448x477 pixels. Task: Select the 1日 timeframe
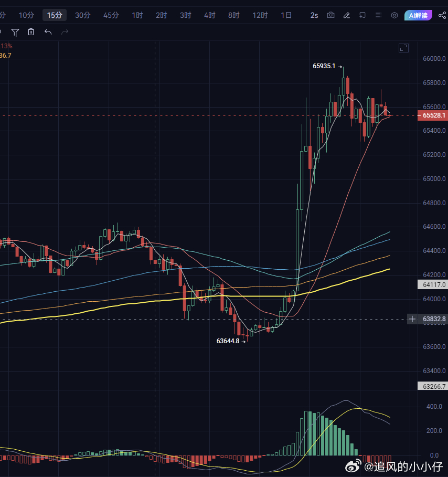(286, 15)
